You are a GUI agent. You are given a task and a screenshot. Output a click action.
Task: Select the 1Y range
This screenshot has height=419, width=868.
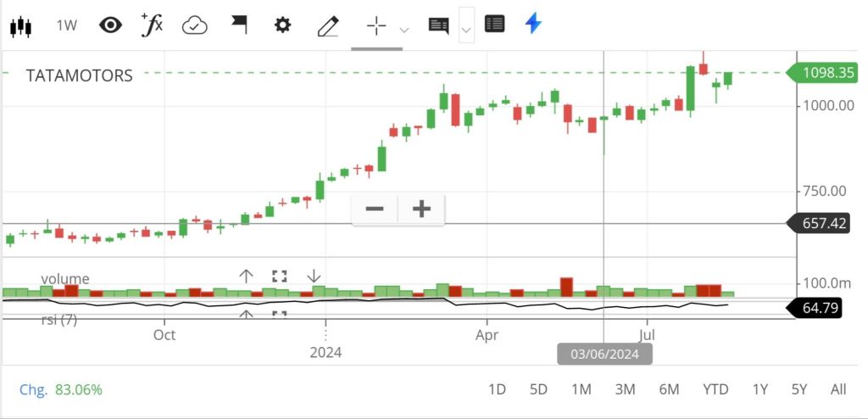(760, 389)
